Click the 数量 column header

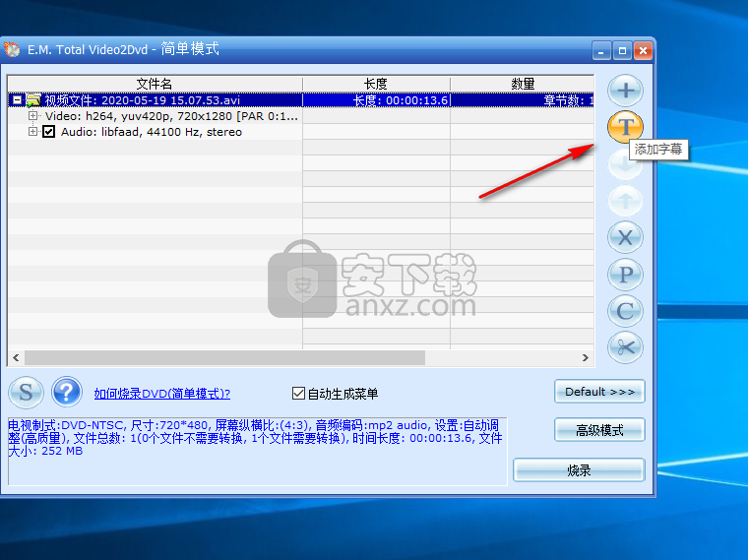point(522,84)
